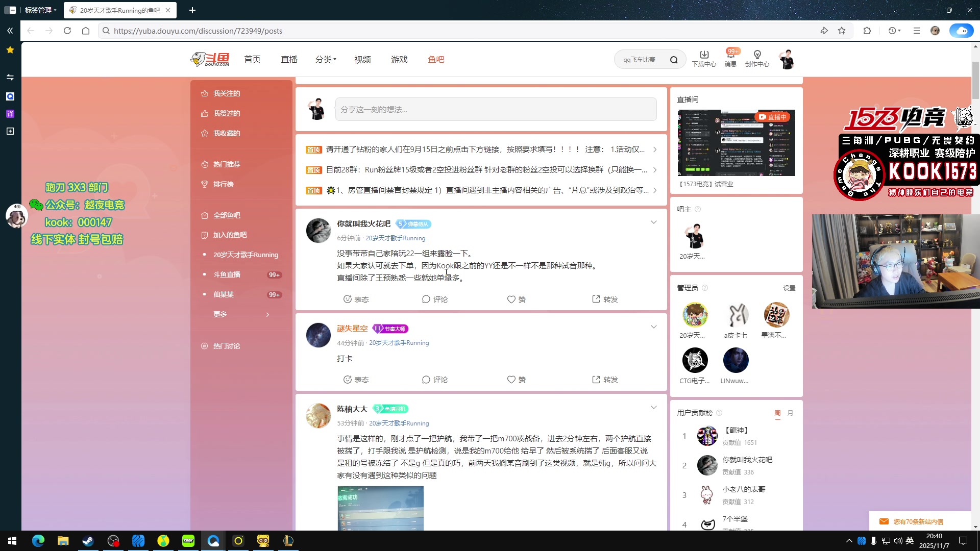This screenshot has width=980, height=551.
Task: Open 排行榜 in the left sidebar
Action: 223,184
